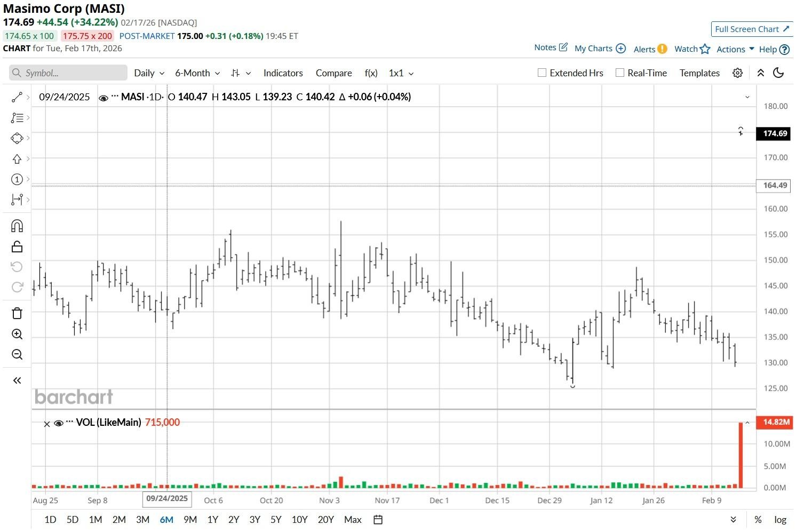Click the 174.69 current price label
This screenshot has width=796, height=532.
tap(775, 133)
